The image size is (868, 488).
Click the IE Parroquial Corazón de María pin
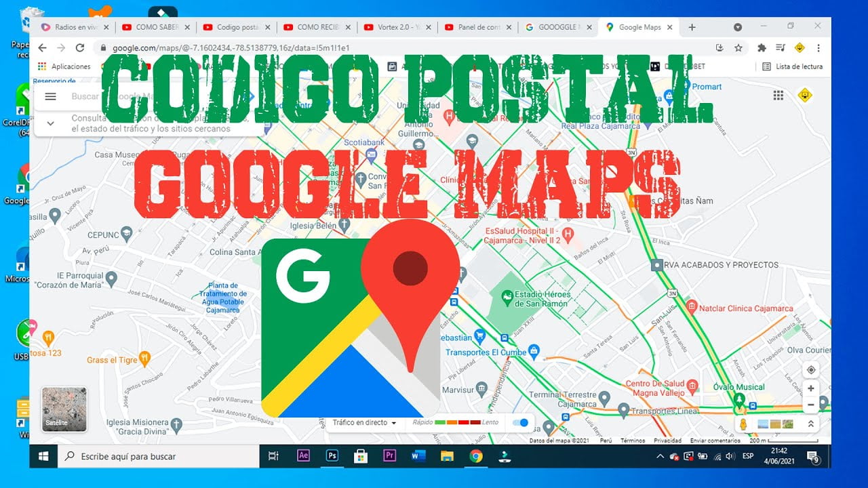click(111, 278)
